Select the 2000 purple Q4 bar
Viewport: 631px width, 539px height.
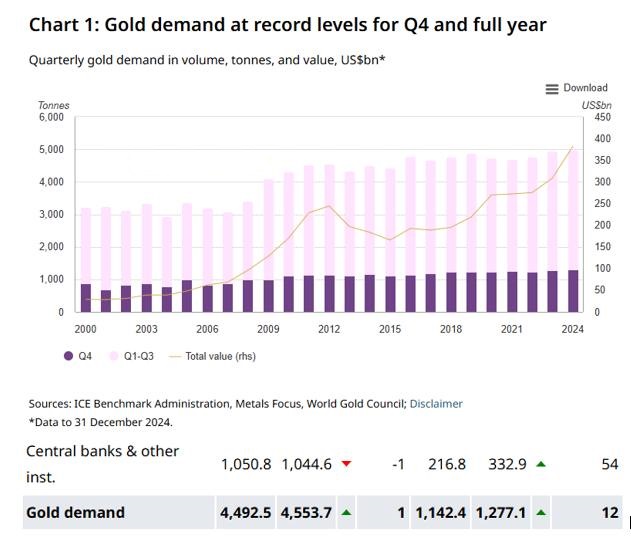tap(86, 297)
